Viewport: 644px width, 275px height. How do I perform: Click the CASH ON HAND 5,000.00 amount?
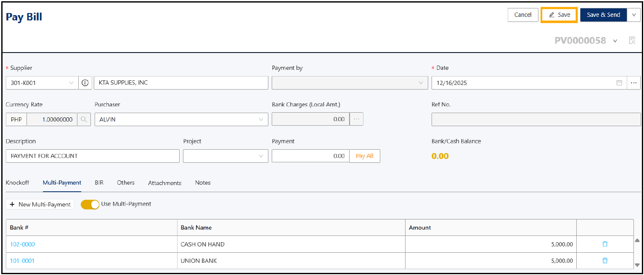[562, 244]
